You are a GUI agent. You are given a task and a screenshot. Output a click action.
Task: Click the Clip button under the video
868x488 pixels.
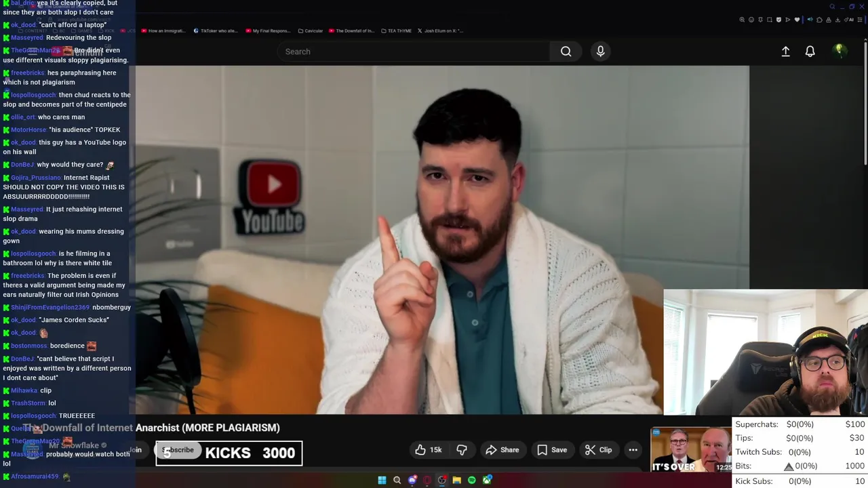[598, 450]
